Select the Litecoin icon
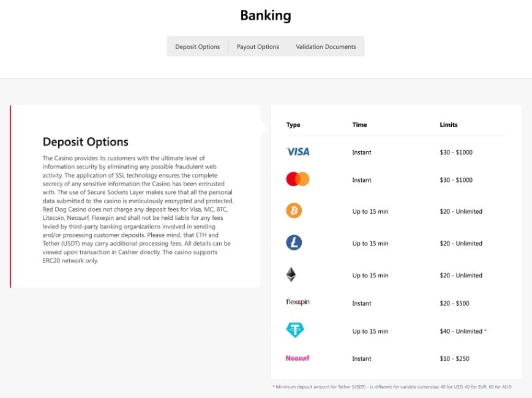The height and width of the screenshot is (398, 532). click(294, 242)
